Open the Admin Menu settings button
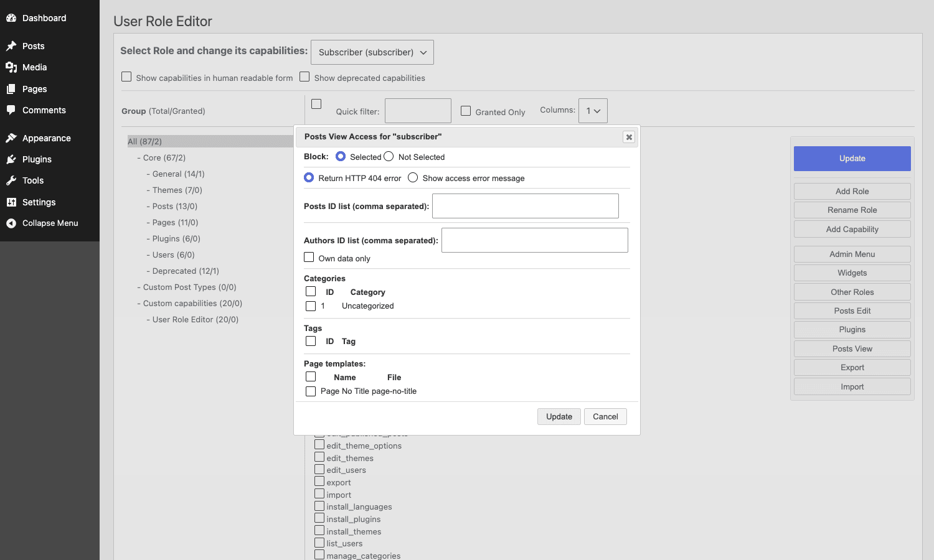 pyautogui.click(x=852, y=254)
